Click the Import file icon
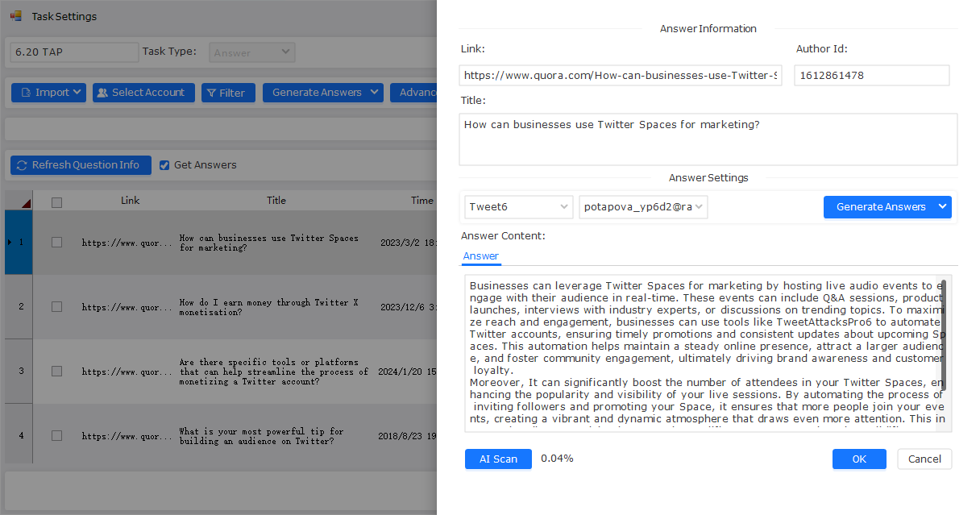Viewport: 980px width, 515px height. click(26, 93)
